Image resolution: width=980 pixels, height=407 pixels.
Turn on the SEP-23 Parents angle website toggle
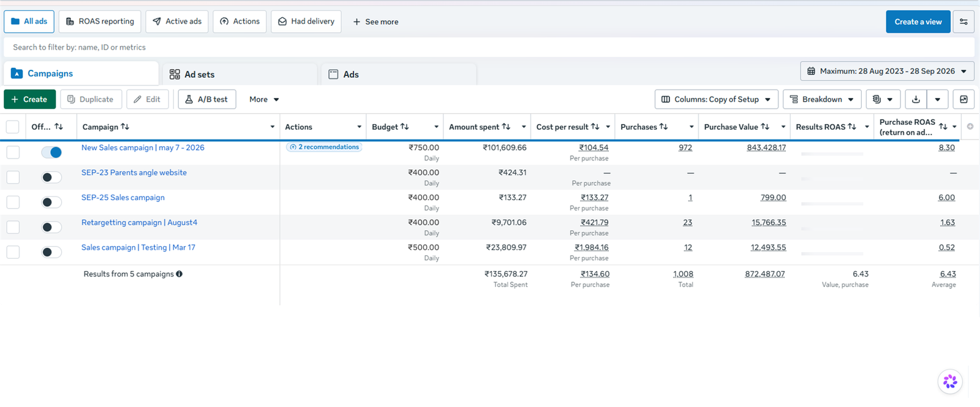click(51, 177)
